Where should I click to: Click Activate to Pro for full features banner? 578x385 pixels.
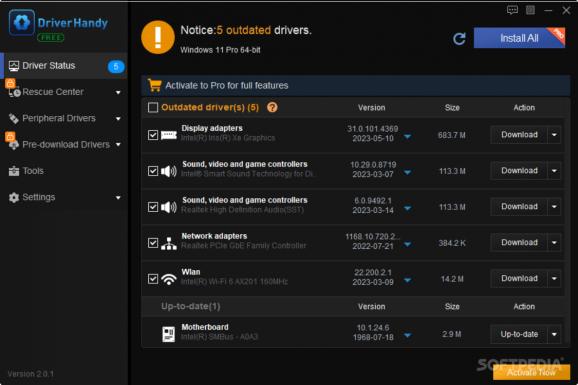(356, 86)
